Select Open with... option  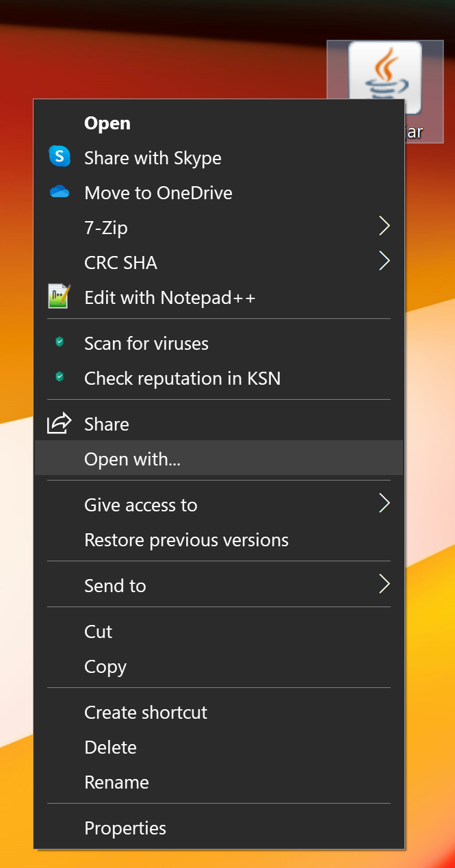click(219, 458)
